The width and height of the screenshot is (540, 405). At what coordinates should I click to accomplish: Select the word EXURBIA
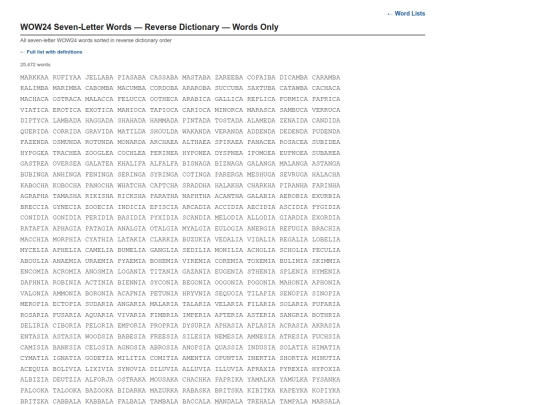(x=326, y=196)
